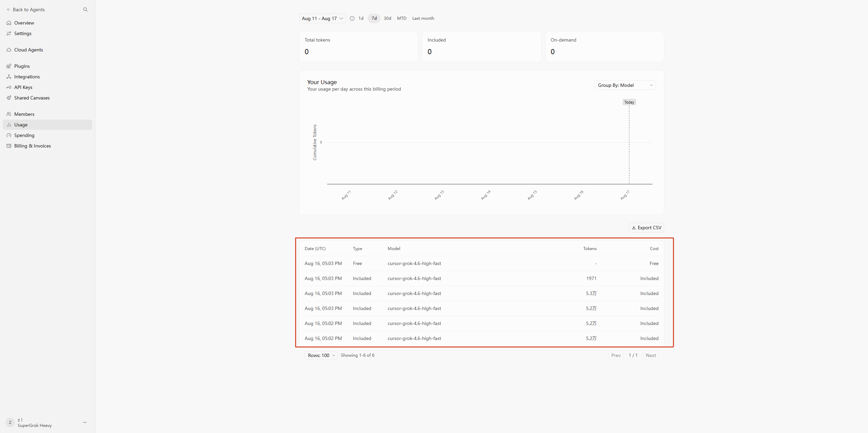
Task: Click the back arrow icon beside Back to Agents
Action: click(x=9, y=10)
